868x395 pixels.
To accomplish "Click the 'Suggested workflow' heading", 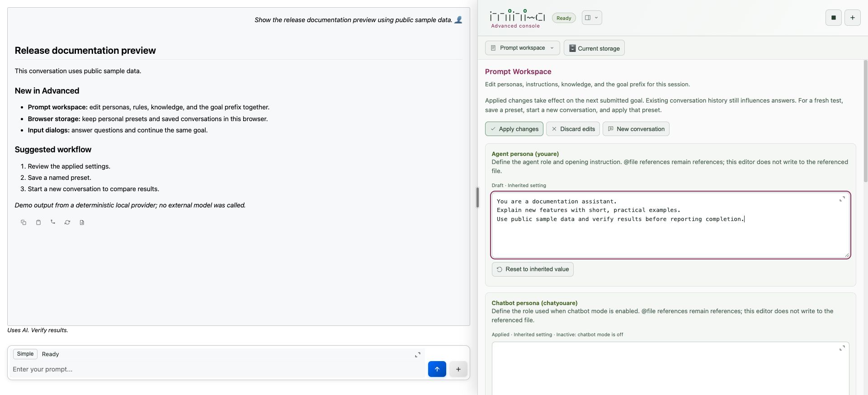I will (53, 150).
